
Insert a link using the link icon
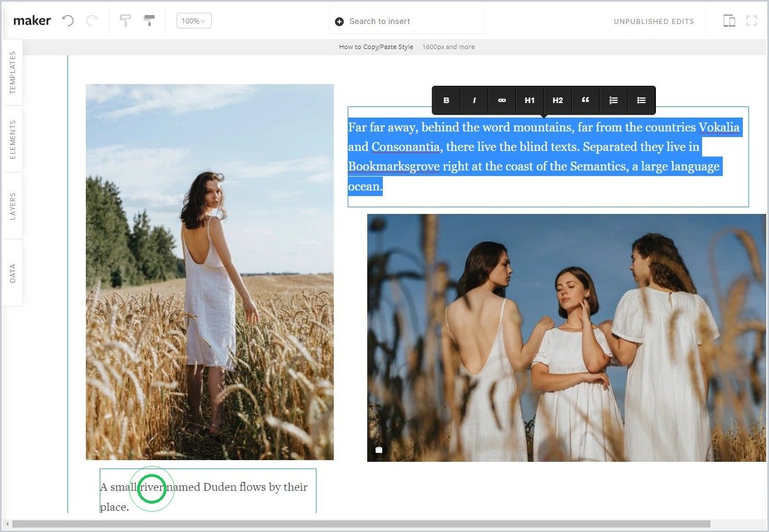click(x=502, y=100)
